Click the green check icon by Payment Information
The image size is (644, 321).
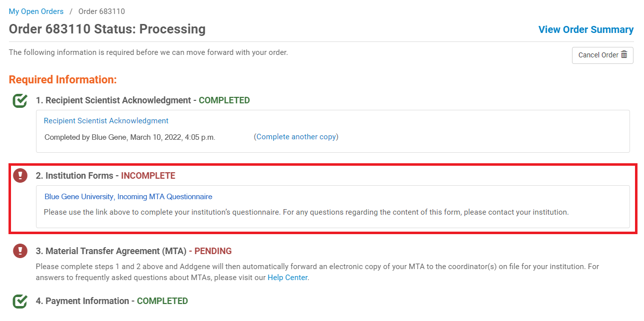point(20,301)
